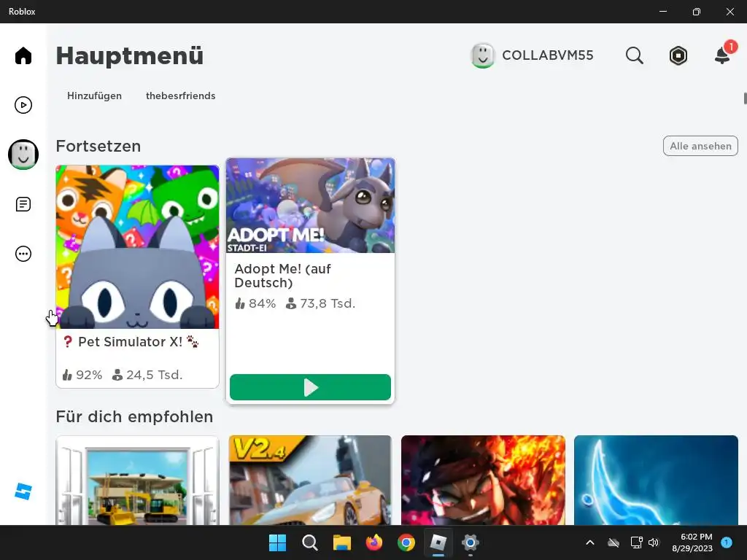
Task: Play Adopt Me! with the green play button
Action: 310,387
